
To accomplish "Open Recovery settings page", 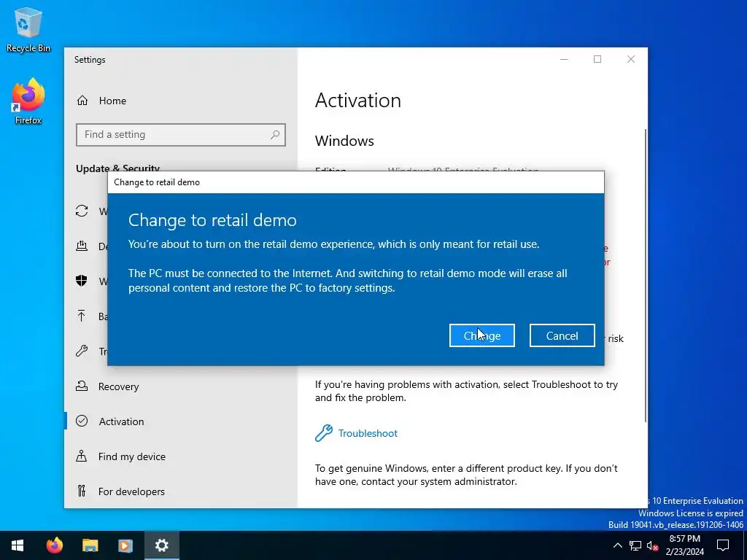I will point(118,386).
